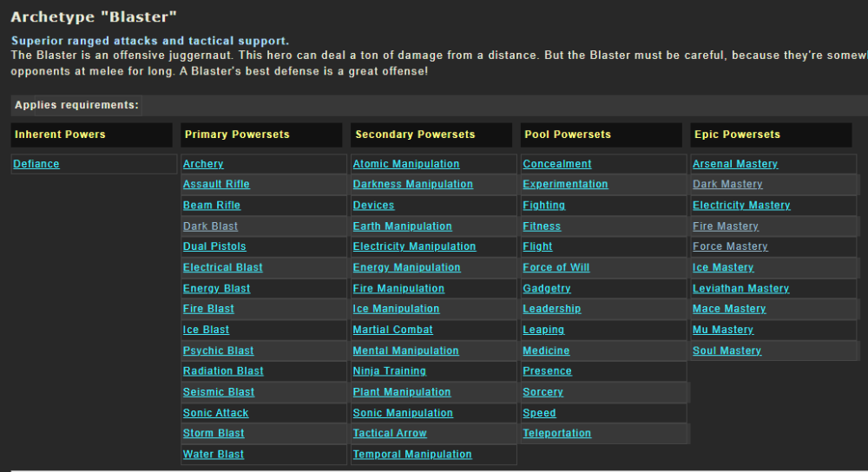This screenshot has height=472, width=868.
Task: Open the Arsenal Mastery epic powerset
Action: pyautogui.click(x=735, y=164)
